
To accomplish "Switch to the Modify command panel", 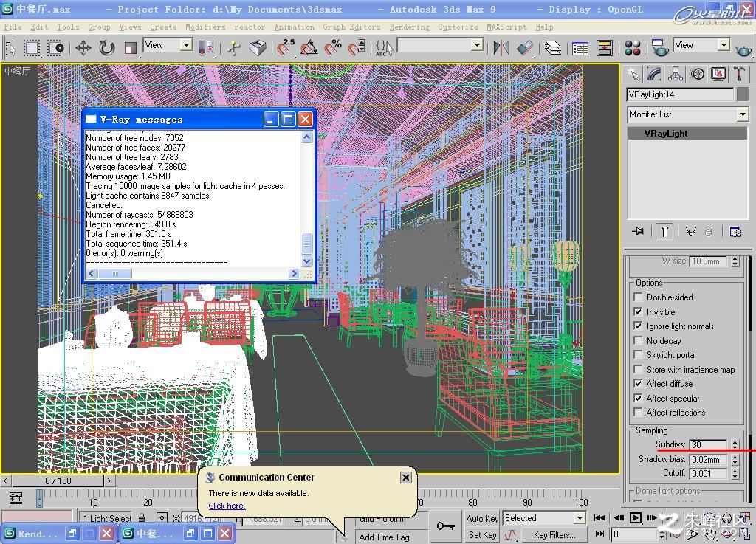I will coord(654,75).
